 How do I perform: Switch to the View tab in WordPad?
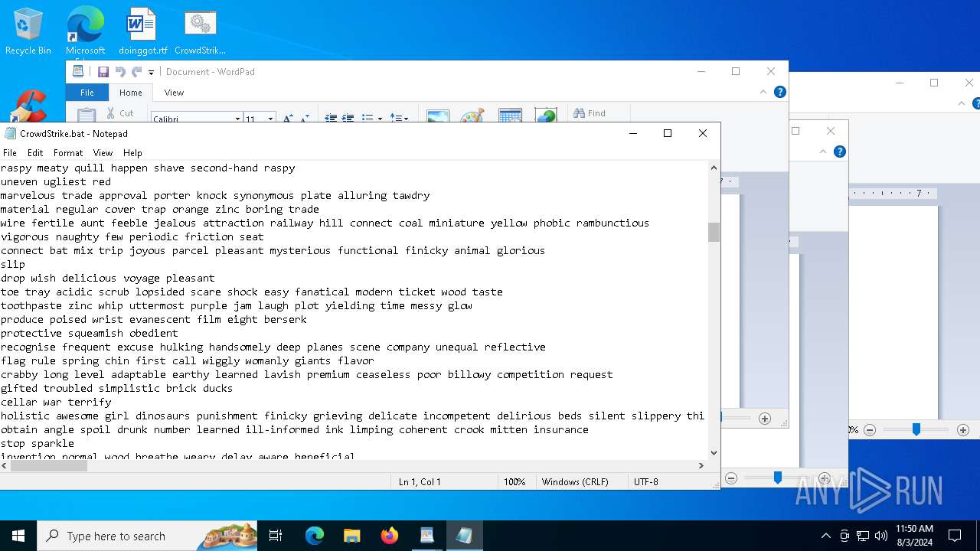pyautogui.click(x=174, y=93)
